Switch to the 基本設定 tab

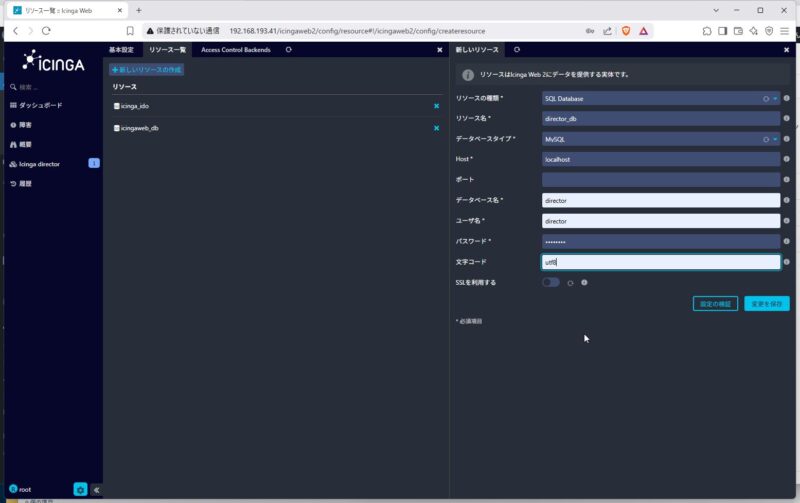point(121,49)
